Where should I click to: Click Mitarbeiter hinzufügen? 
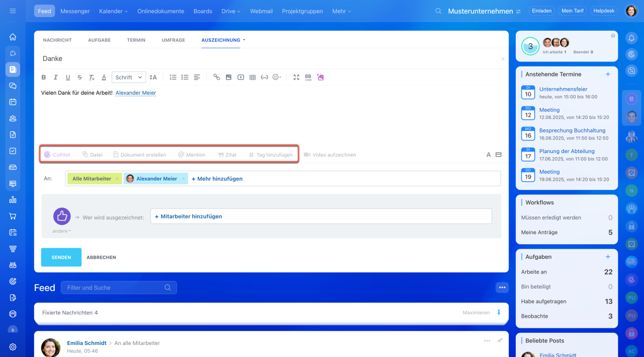click(x=188, y=216)
